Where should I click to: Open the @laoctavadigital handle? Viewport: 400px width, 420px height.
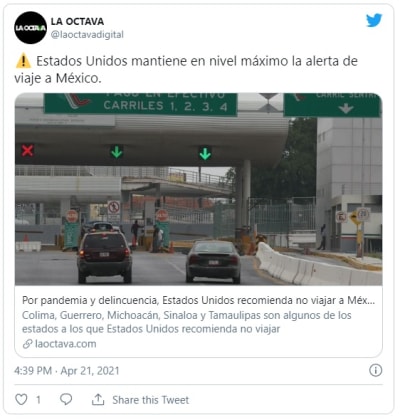87,35
